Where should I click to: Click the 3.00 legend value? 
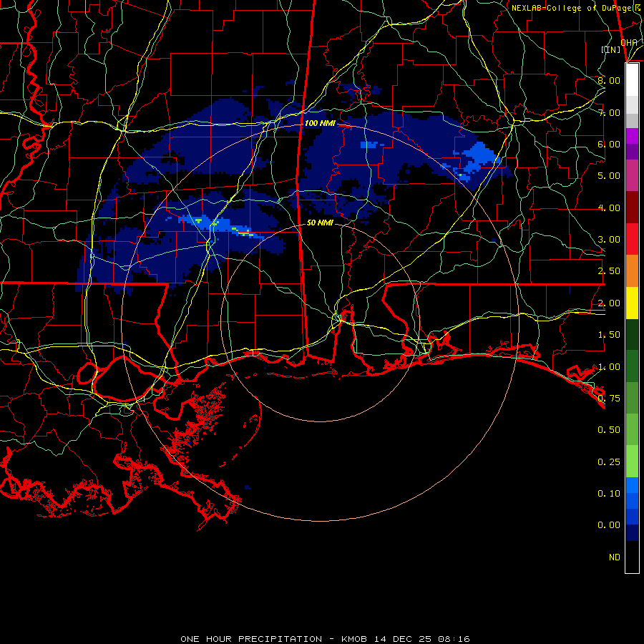[x=609, y=240]
